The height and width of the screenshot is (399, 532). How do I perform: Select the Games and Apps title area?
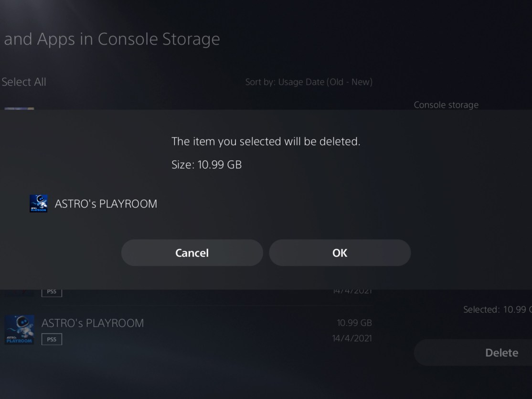click(111, 39)
